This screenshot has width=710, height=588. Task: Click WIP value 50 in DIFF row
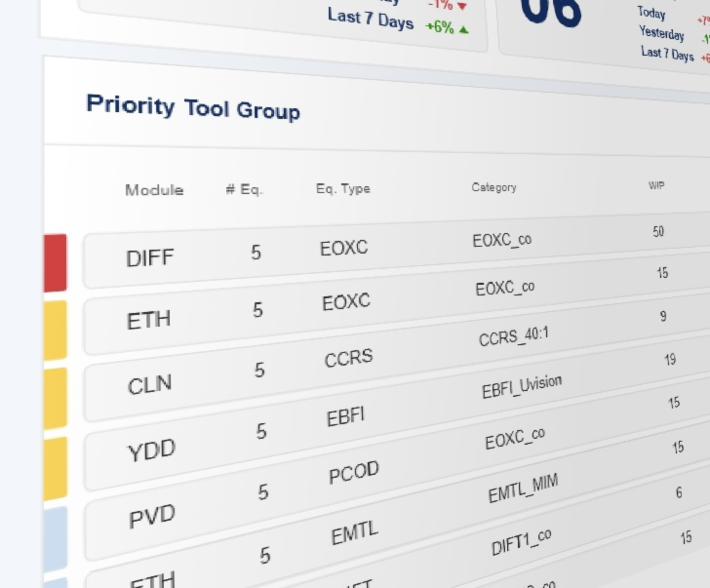[x=658, y=231]
